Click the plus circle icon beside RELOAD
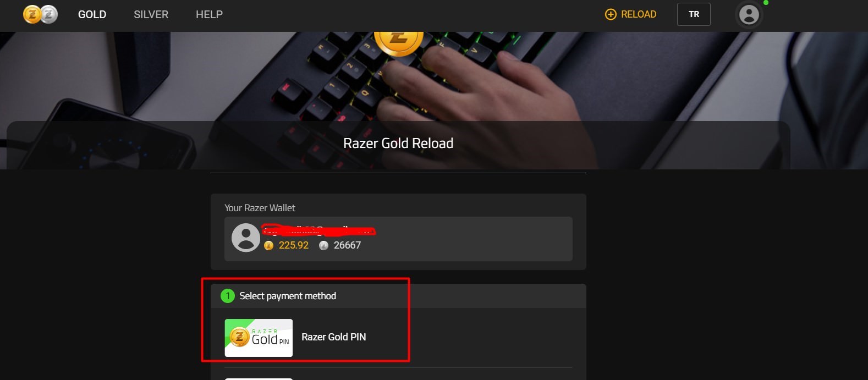The height and width of the screenshot is (380, 868). pyautogui.click(x=611, y=14)
